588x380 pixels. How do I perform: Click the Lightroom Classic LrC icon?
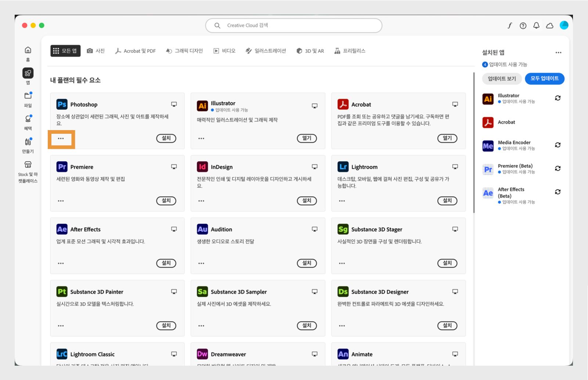[62, 354]
